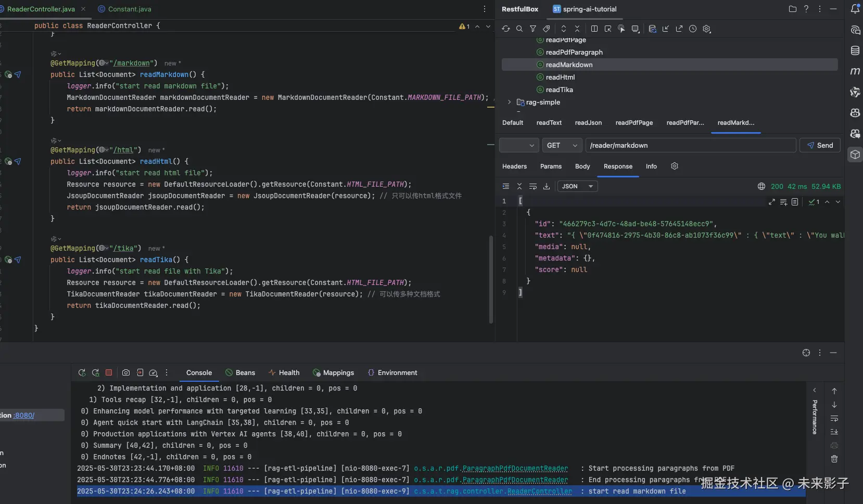
Task: Click the Send button
Action: point(820,146)
